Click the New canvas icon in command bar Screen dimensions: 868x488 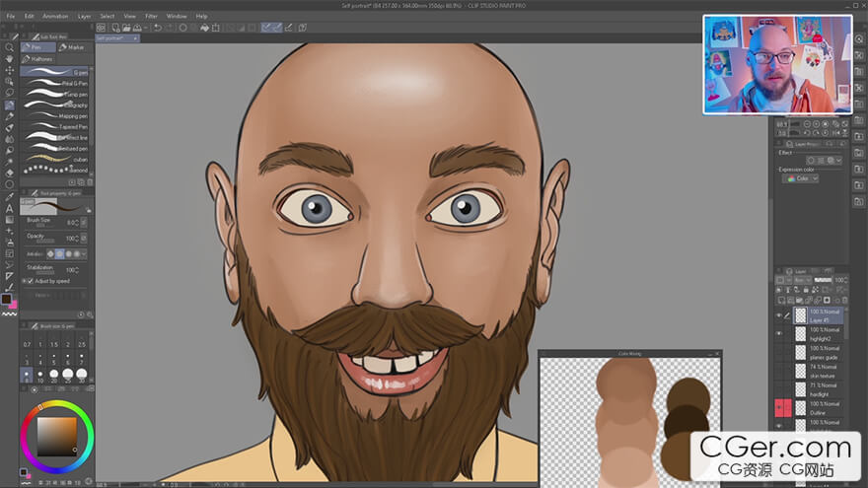pos(115,28)
